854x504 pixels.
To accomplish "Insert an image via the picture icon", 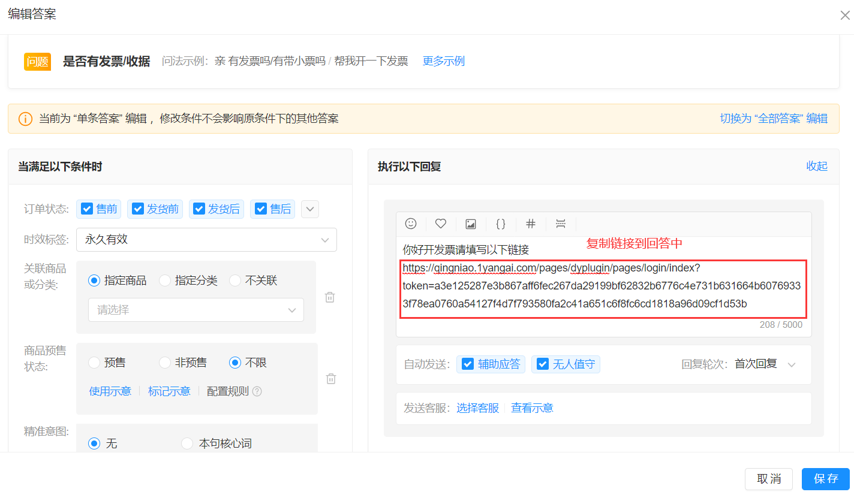I will [471, 224].
